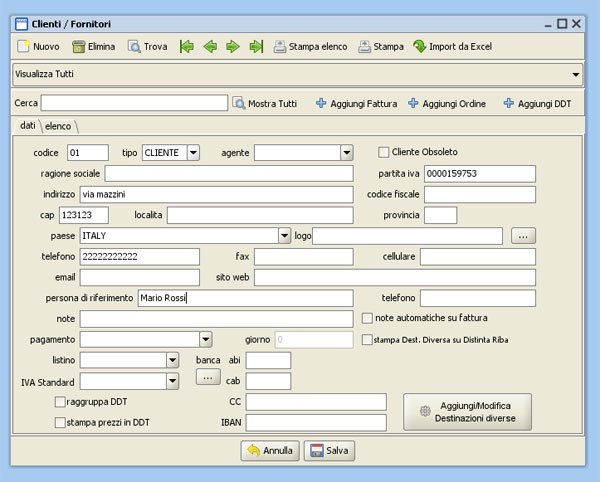Click the Salva button
600x482 pixels.
[x=328, y=451]
